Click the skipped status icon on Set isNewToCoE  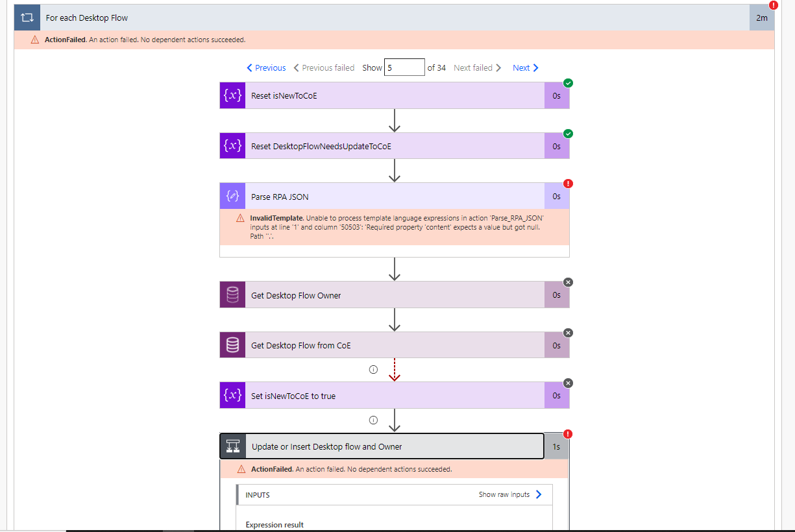click(568, 383)
